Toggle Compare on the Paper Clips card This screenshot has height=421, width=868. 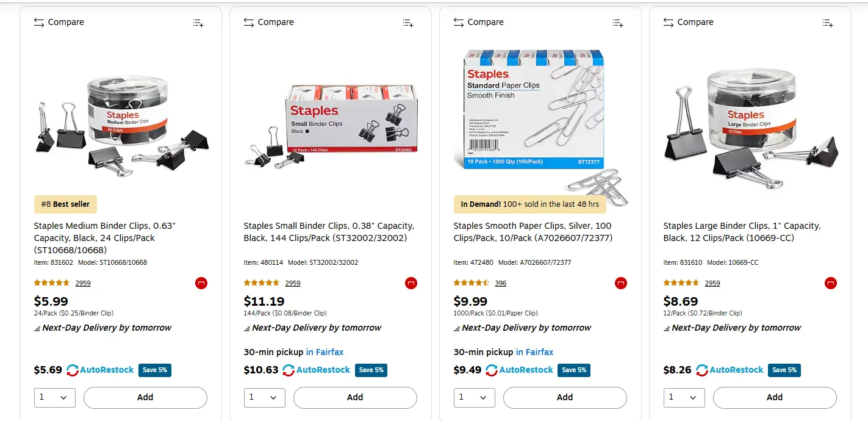(479, 22)
